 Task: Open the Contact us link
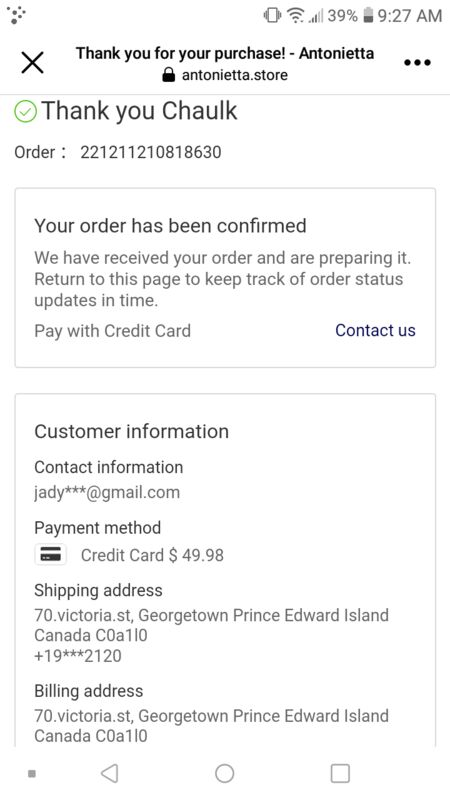tap(375, 330)
